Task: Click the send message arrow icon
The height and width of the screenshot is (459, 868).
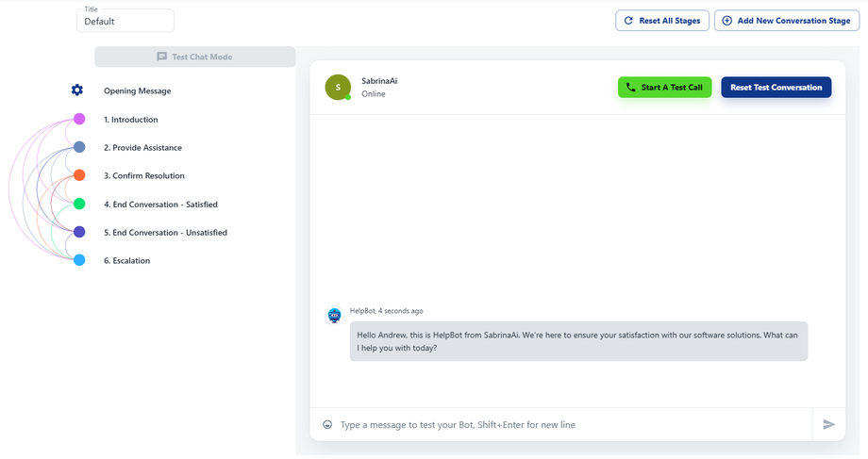Action: click(x=828, y=425)
